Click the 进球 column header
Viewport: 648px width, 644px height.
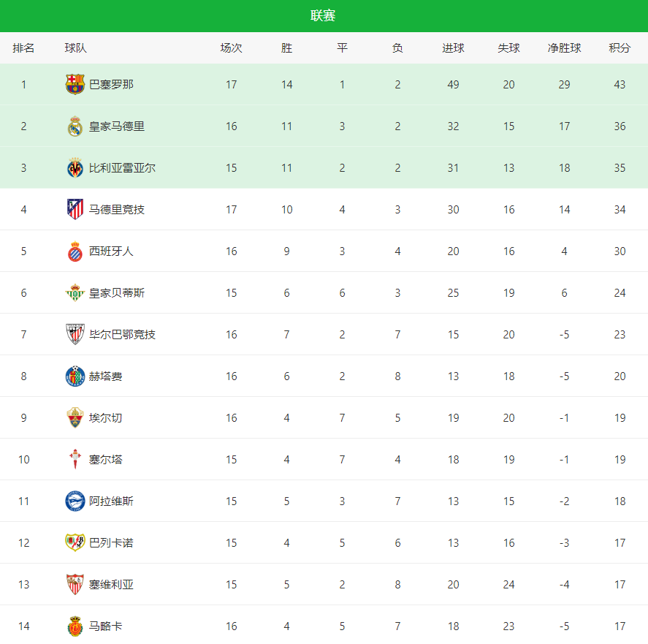(453, 48)
